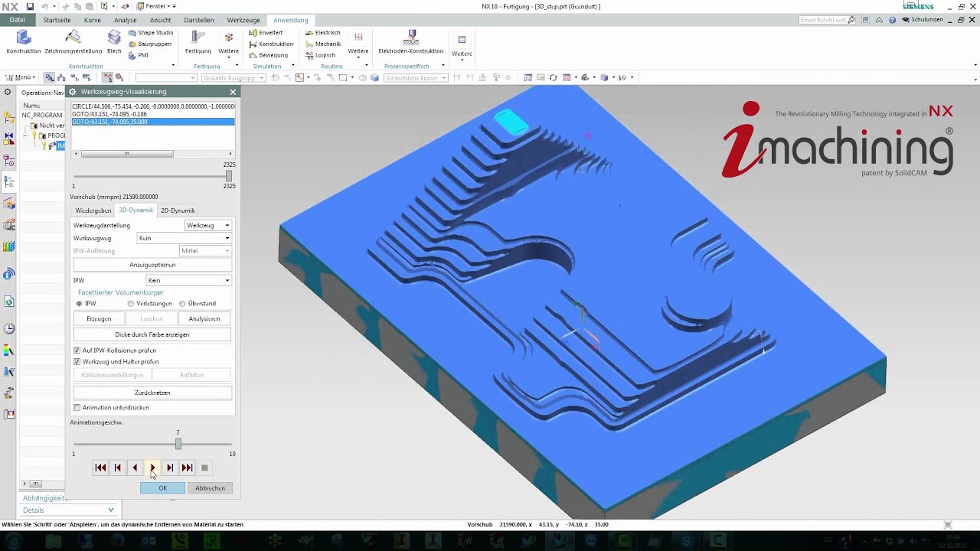This screenshot has height=551, width=980.
Task: Click the Dicke durch Farbe anzeigen button
Action: tap(152, 334)
